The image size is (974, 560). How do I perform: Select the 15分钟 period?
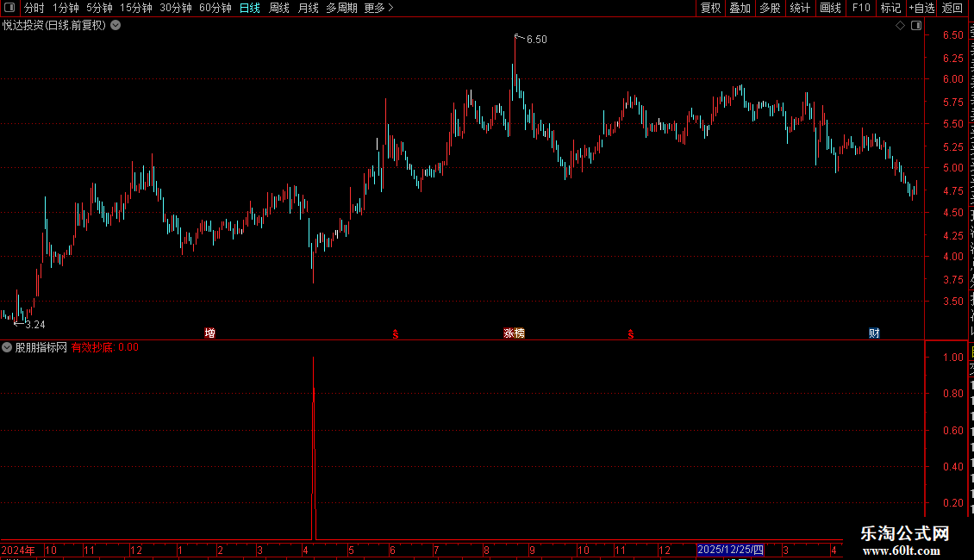click(135, 8)
